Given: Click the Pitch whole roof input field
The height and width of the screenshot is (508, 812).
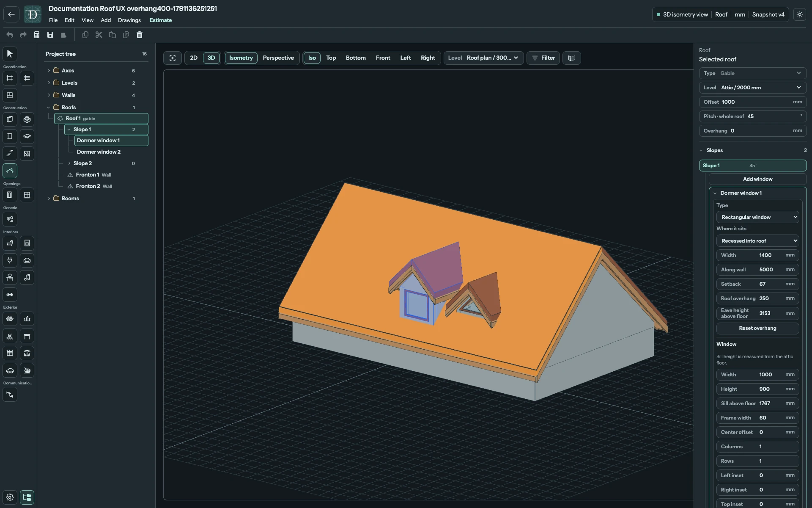Looking at the screenshot, I should 753,116.
